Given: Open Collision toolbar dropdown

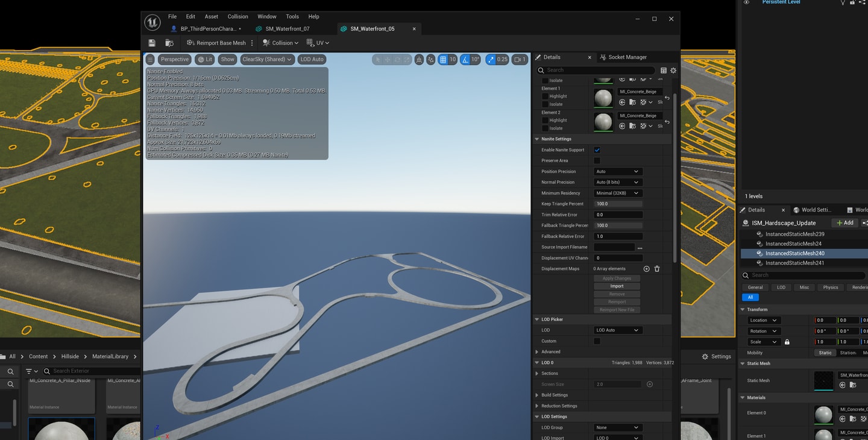Looking at the screenshot, I should pyautogui.click(x=280, y=43).
